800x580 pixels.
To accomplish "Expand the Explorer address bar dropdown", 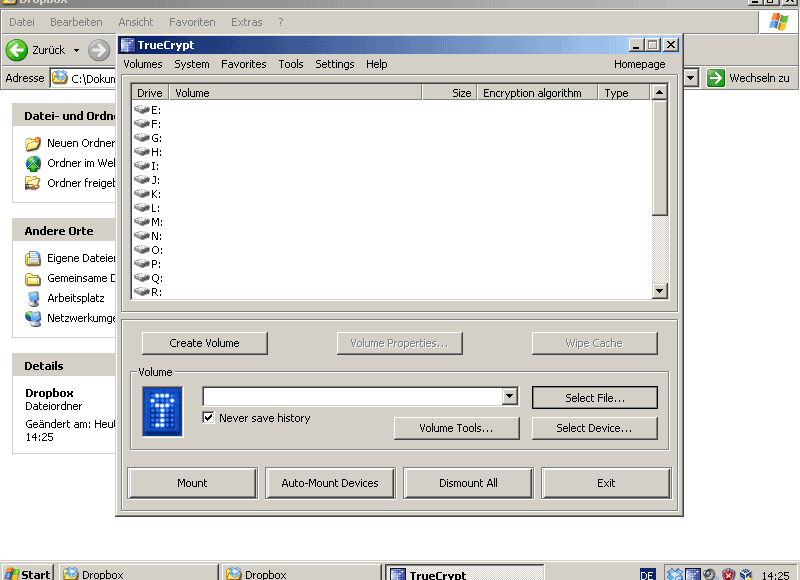I will 690,78.
